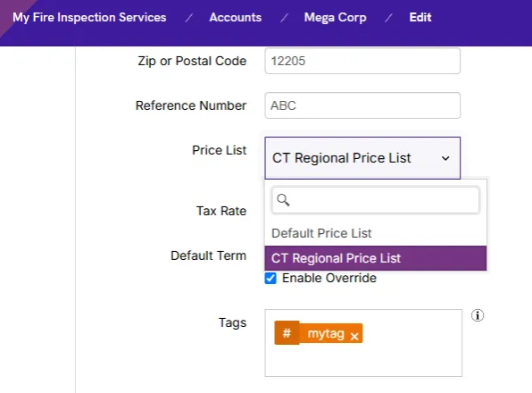Go to Accounts in the breadcrumb

(x=235, y=17)
